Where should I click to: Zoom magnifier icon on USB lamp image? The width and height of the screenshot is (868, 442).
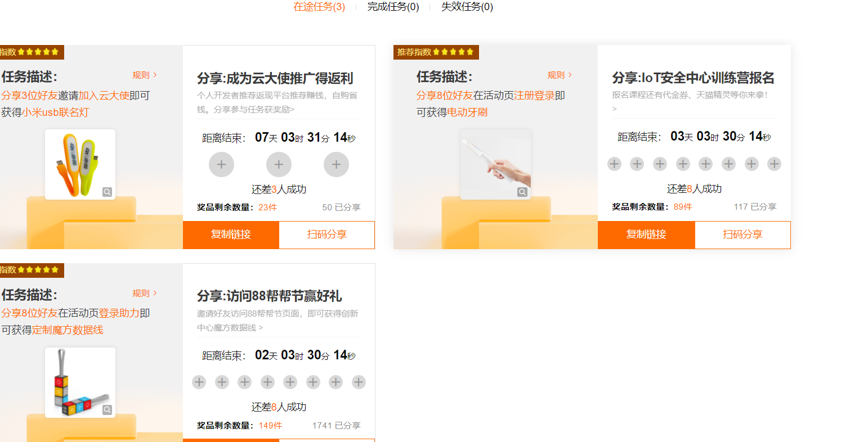pos(107,192)
